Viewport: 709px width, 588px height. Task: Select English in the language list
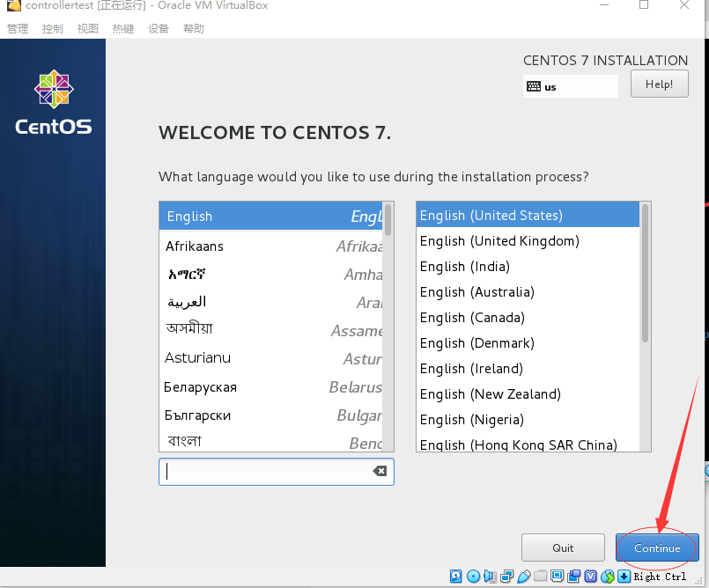pos(271,216)
